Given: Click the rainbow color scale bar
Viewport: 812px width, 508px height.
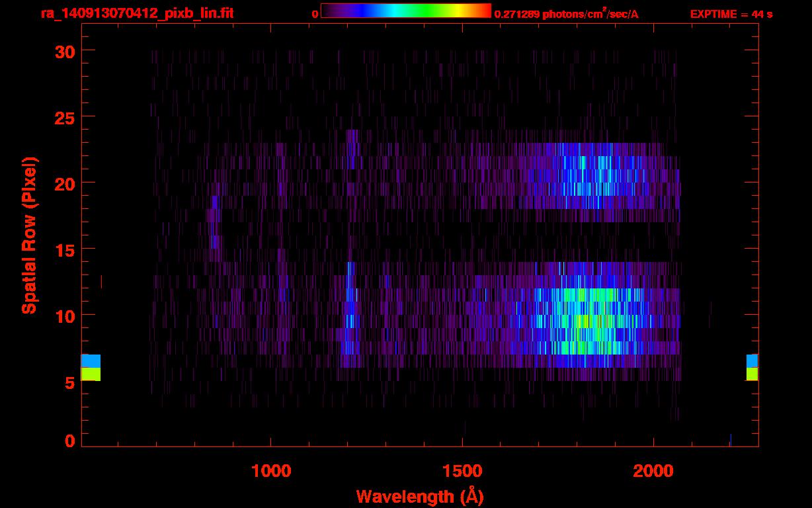Looking at the screenshot, I should point(406,11).
